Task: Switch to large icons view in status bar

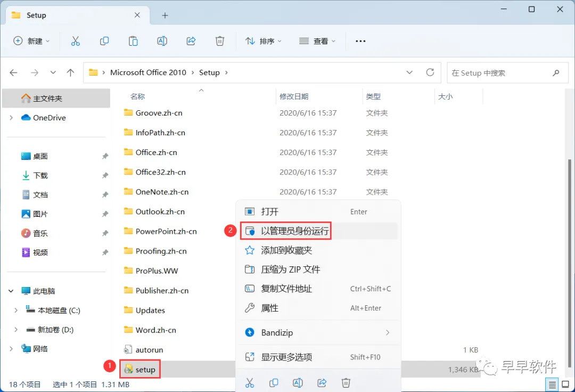Action: tap(565, 385)
